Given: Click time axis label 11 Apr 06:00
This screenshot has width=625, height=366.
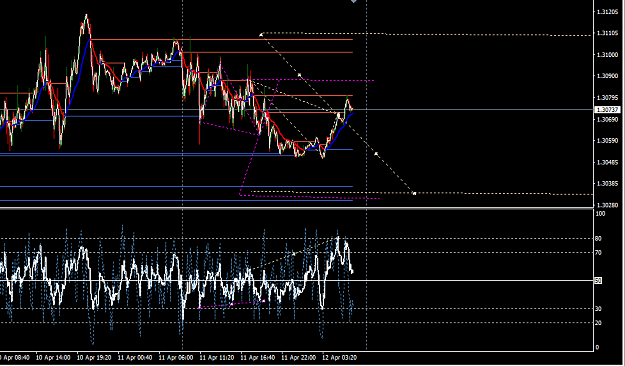Looking at the screenshot, I should 176,358.
